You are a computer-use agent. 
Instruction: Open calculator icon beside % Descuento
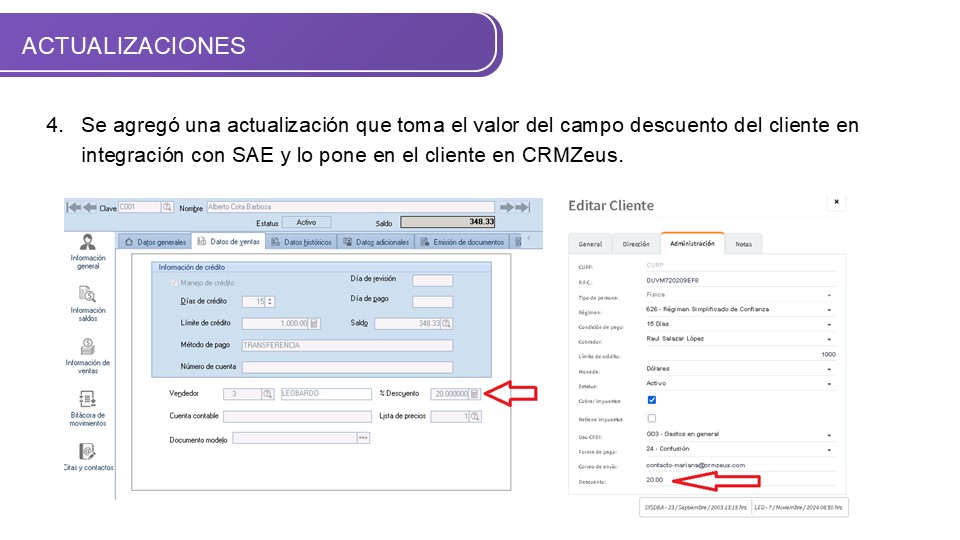tap(474, 394)
